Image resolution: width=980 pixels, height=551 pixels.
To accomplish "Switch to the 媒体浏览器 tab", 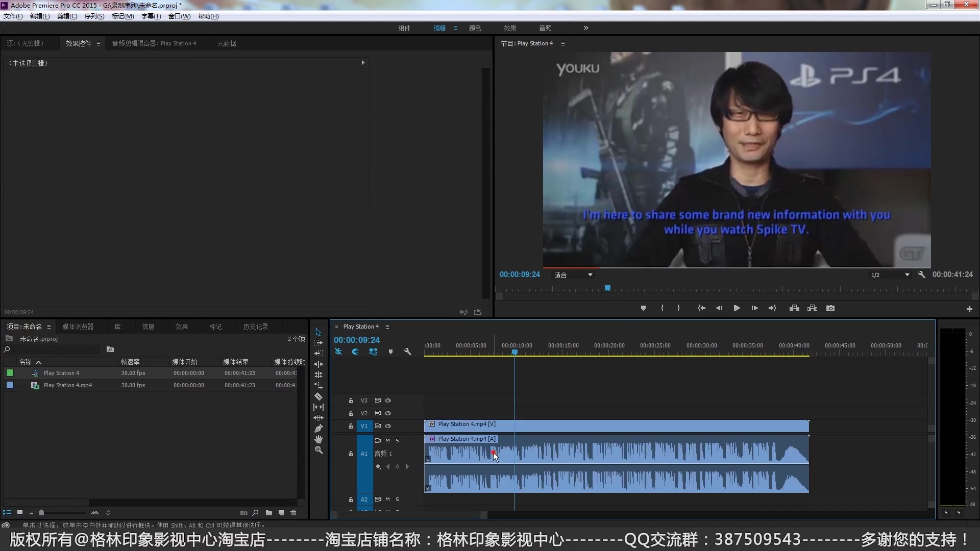I will (x=78, y=327).
